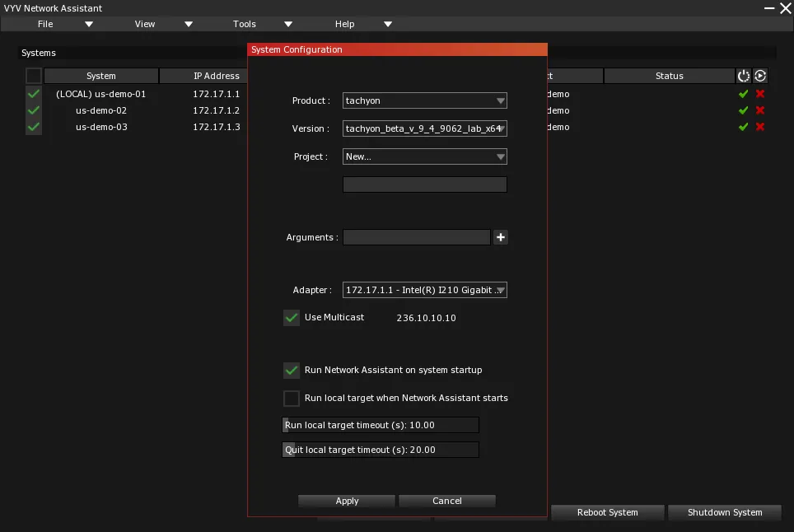The image size is (794, 532).
Task: Select IP address 172.17.1.3 cell
Action: click(x=217, y=127)
